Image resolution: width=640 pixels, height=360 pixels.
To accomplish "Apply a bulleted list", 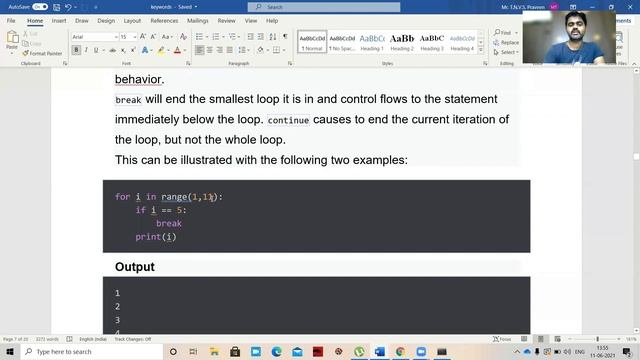I will [x=199, y=37].
